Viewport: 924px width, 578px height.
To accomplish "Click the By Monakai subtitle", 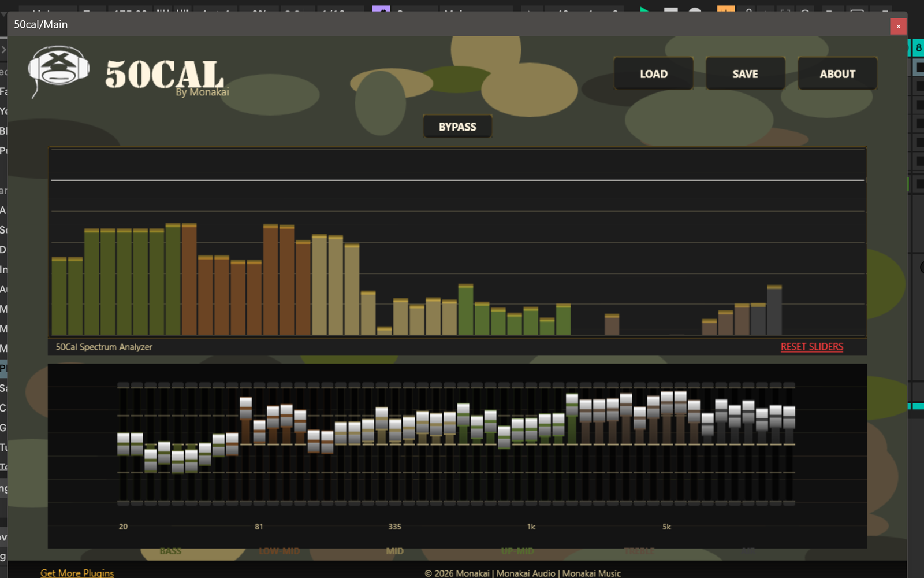I will tap(202, 92).
